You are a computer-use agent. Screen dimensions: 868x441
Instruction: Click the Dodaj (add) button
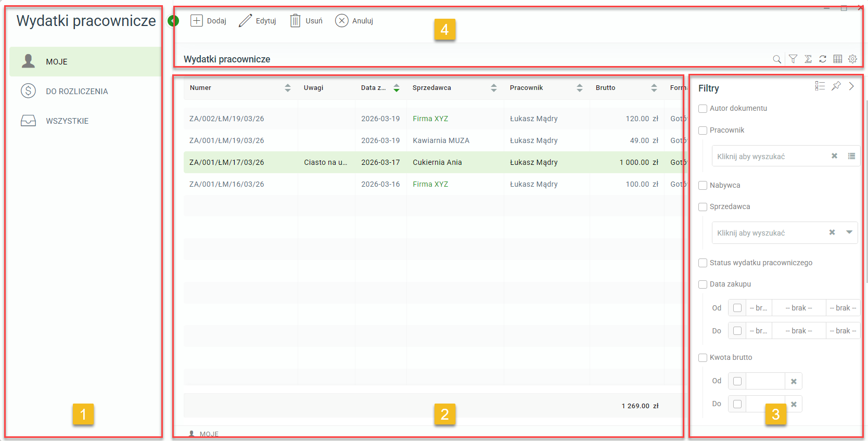[208, 21]
